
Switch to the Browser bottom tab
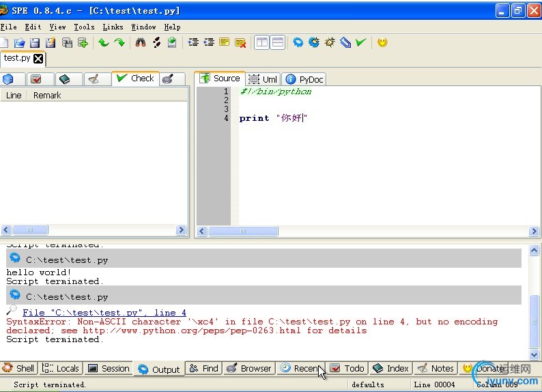point(249,369)
